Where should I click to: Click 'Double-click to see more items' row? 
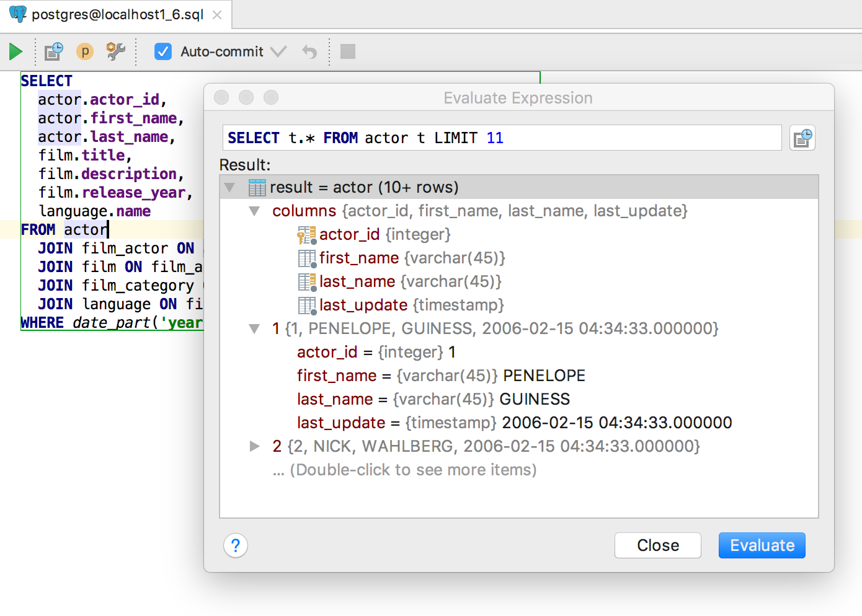[x=404, y=470]
